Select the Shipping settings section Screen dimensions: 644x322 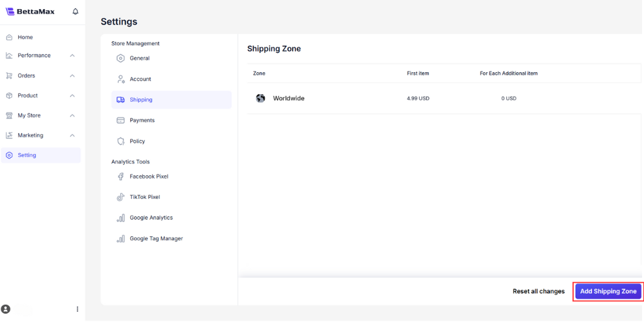tap(171, 100)
